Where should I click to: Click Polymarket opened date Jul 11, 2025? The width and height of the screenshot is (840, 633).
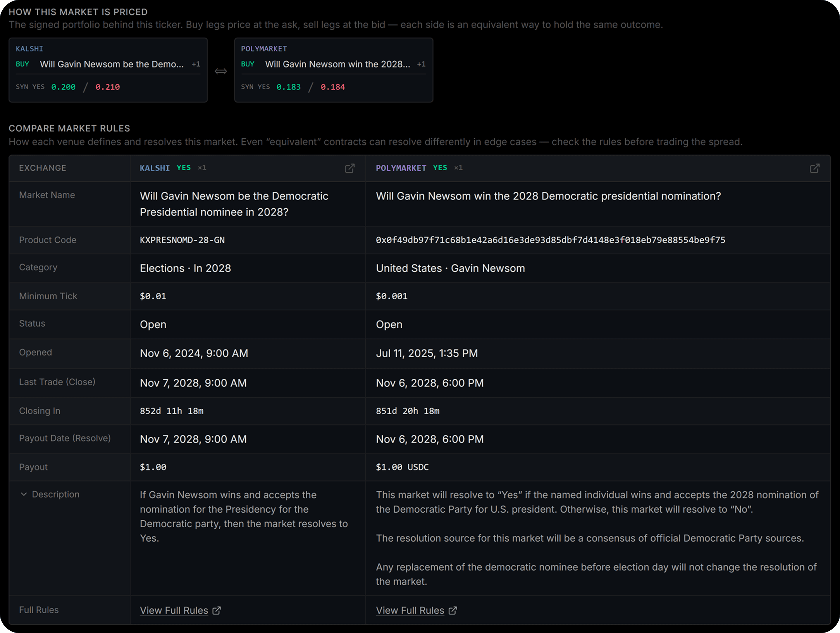(427, 353)
